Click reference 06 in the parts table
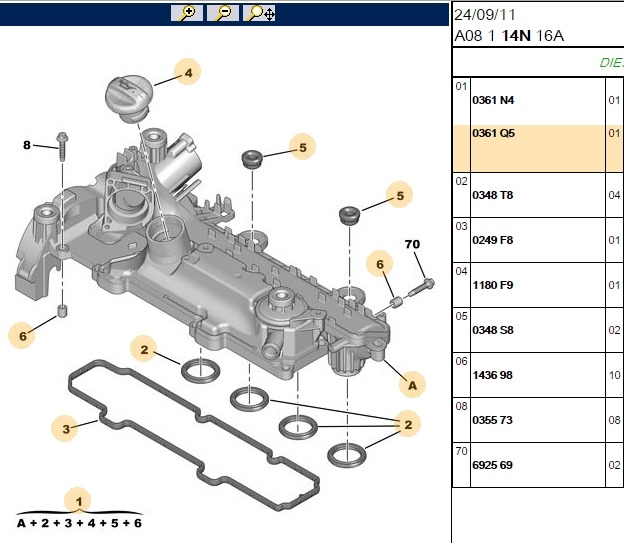Screen dimensions: 624x543 [x=461, y=361]
